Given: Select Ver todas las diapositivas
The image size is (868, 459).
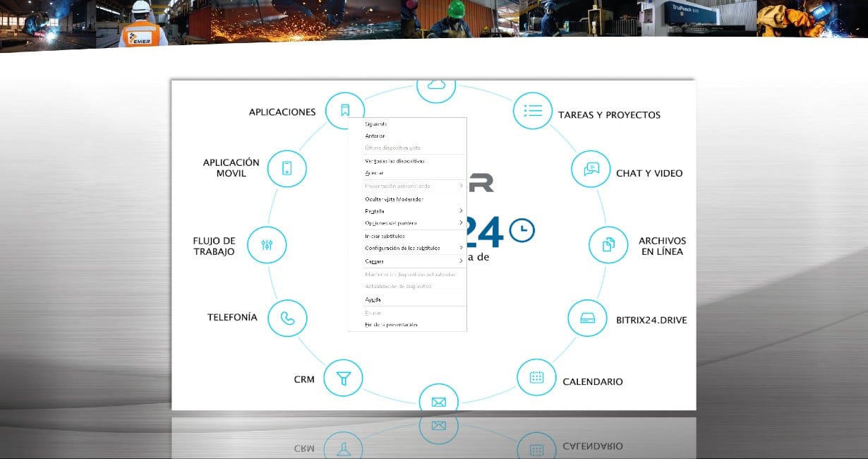Looking at the screenshot, I should (406, 161).
